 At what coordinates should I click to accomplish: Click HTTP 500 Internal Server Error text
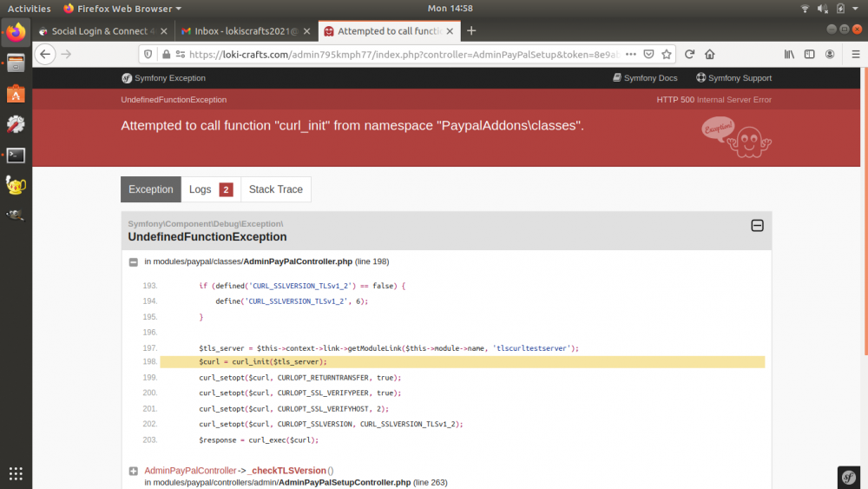714,100
